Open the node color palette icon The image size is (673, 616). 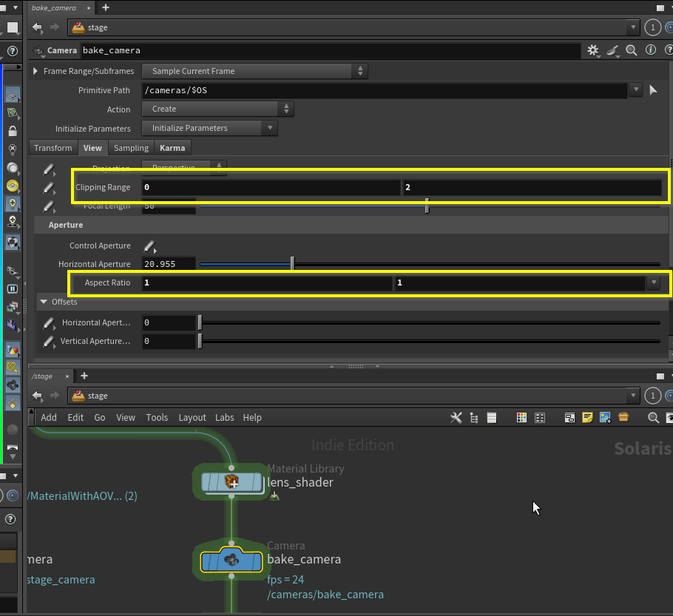[521, 418]
